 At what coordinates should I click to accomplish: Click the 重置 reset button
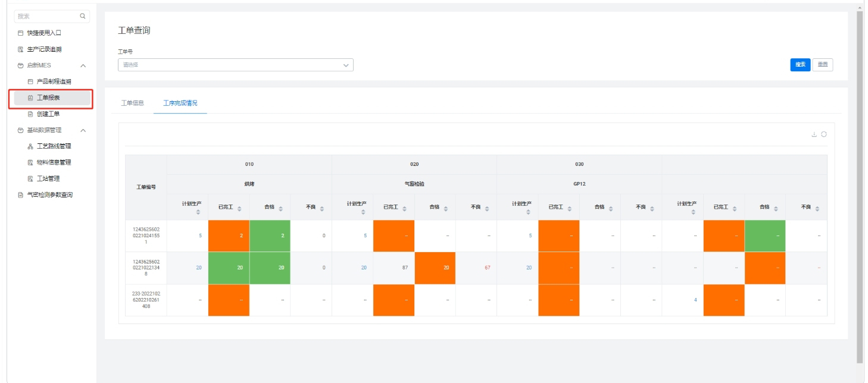(x=822, y=65)
